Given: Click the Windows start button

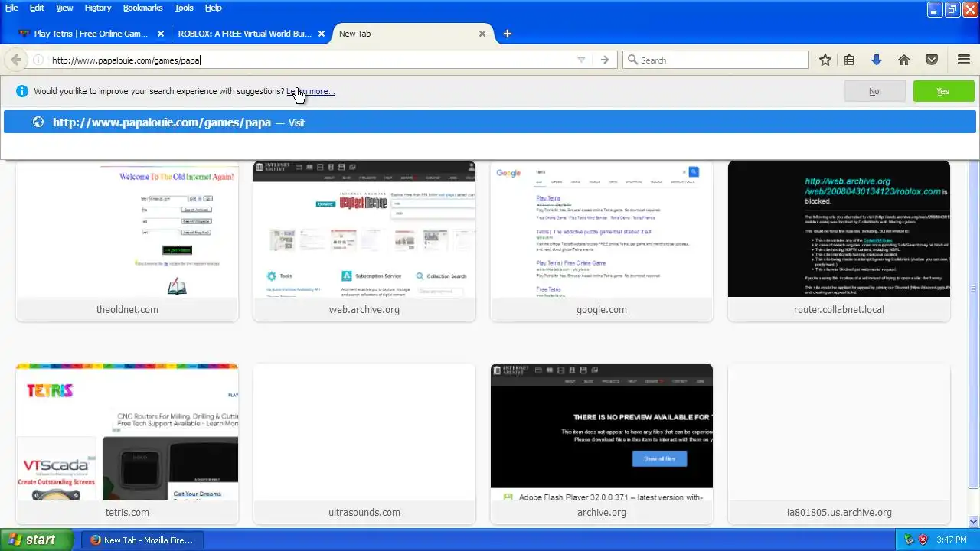Looking at the screenshot, I should click(x=37, y=540).
